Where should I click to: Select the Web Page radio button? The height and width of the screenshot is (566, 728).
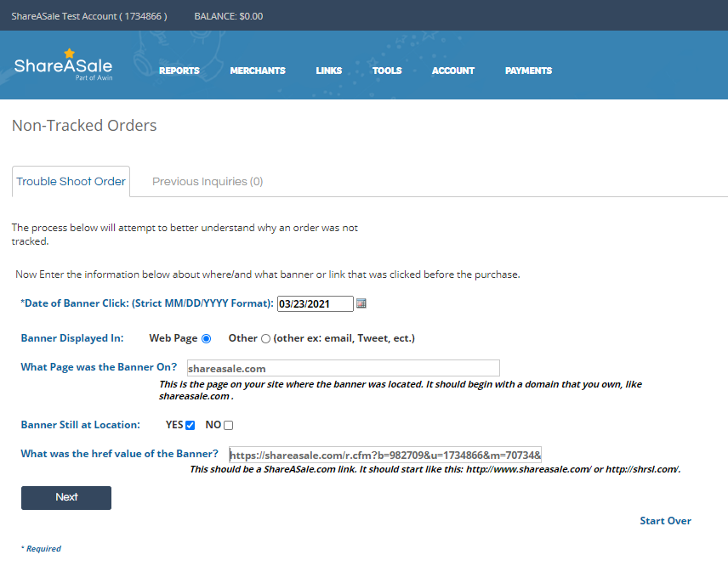[206, 338]
